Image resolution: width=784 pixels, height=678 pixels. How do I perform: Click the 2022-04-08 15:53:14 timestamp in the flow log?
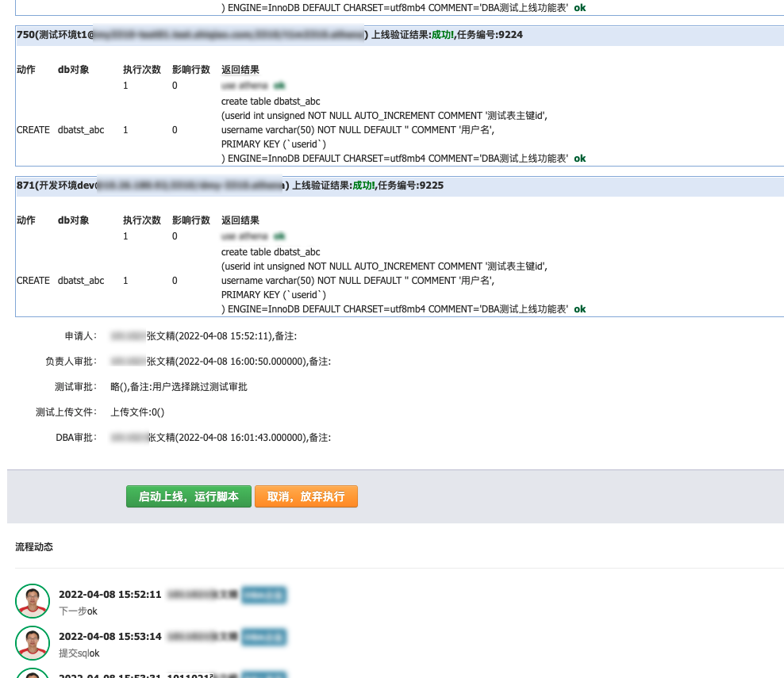(x=110, y=636)
